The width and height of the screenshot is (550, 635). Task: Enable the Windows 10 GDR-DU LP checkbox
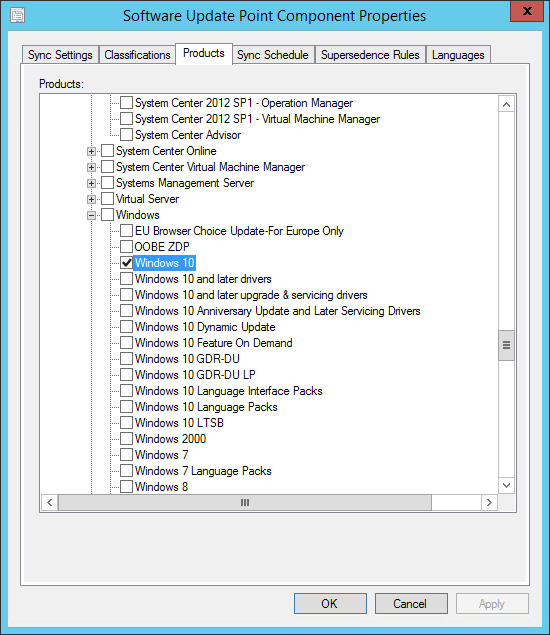[x=126, y=375]
